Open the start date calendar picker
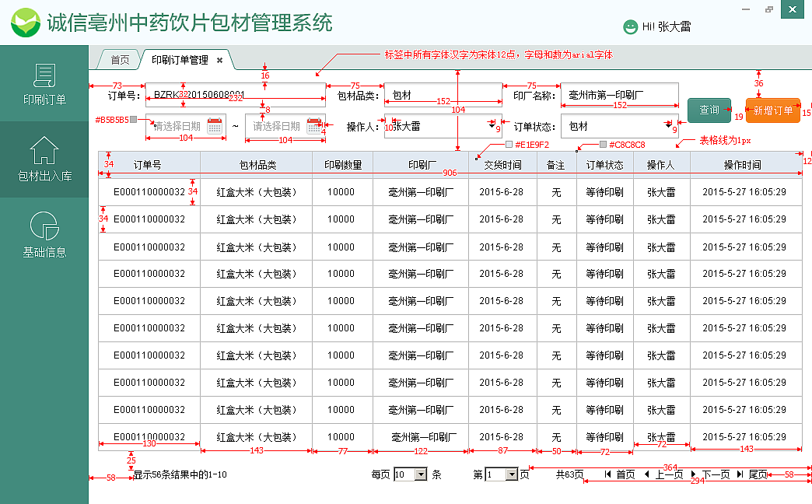The height and width of the screenshot is (504, 812). [215, 126]
